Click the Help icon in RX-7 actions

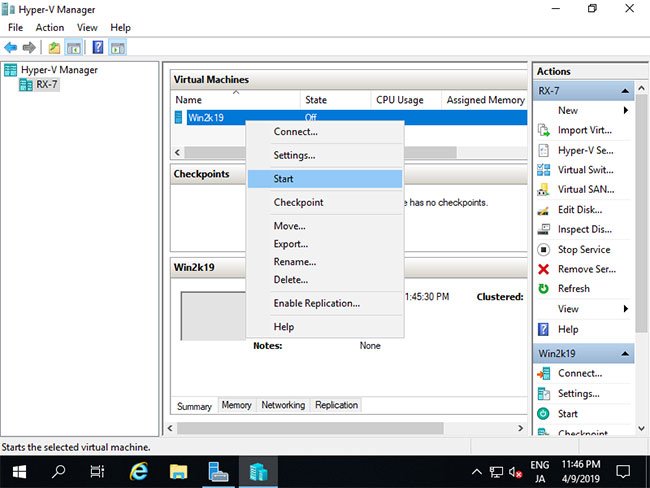pyautogui.click(x=543, y=329)
